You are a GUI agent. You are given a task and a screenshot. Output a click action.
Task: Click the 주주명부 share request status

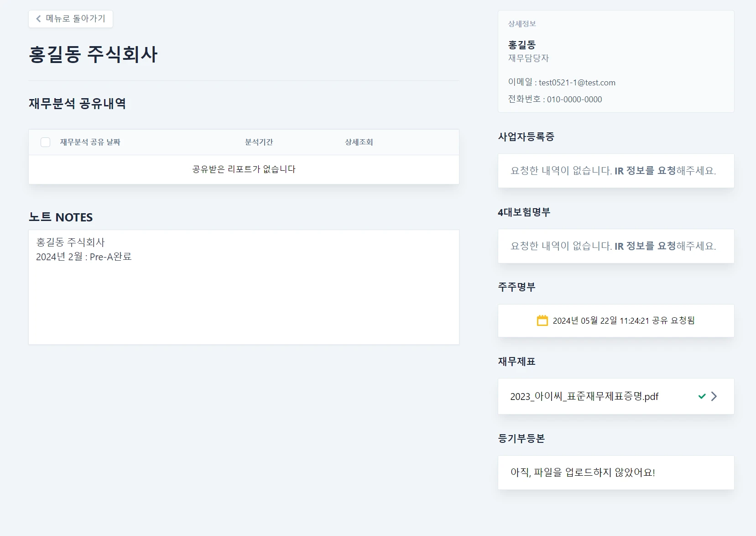tap(623, 321)
